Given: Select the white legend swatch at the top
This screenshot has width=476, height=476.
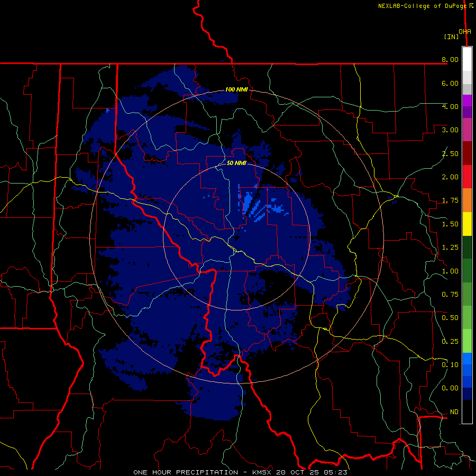Looking at the screenshot, I should tap(467, 59).
